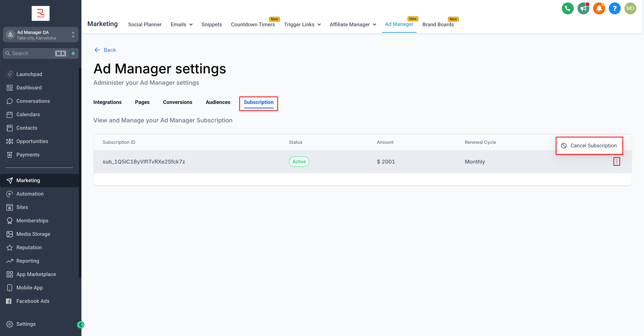Click the green lightning quick actions icon
Screen dimensions: 644x336
[x=73, y=53]
